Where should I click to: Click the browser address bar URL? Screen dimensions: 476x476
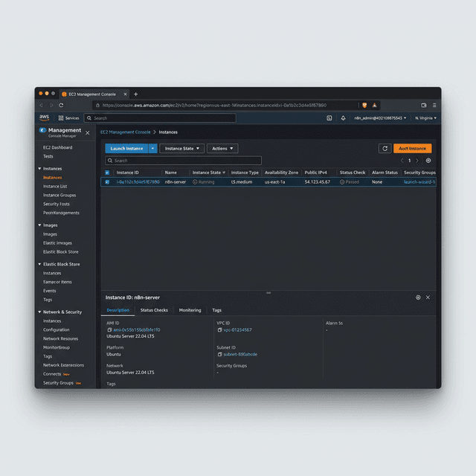click(x=214, y=105)
